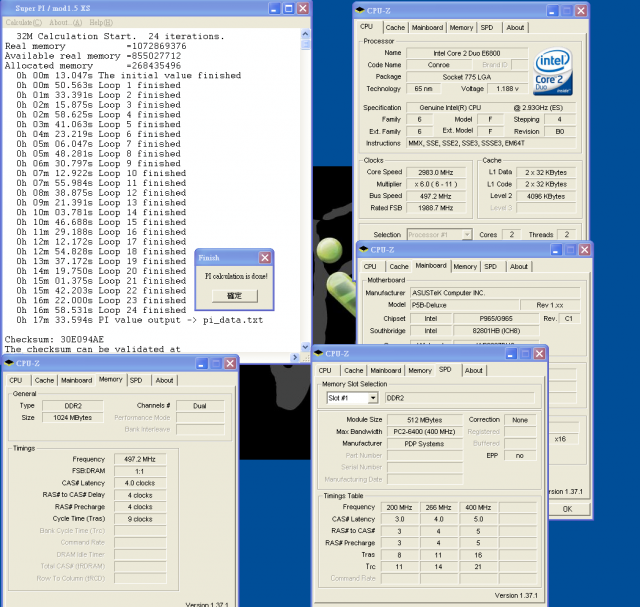The width and height of the screenshot is (640, 607).
Task: Click the Cycle Time (Tras) value 9 clocks
Action: click(x=140, y=519)
